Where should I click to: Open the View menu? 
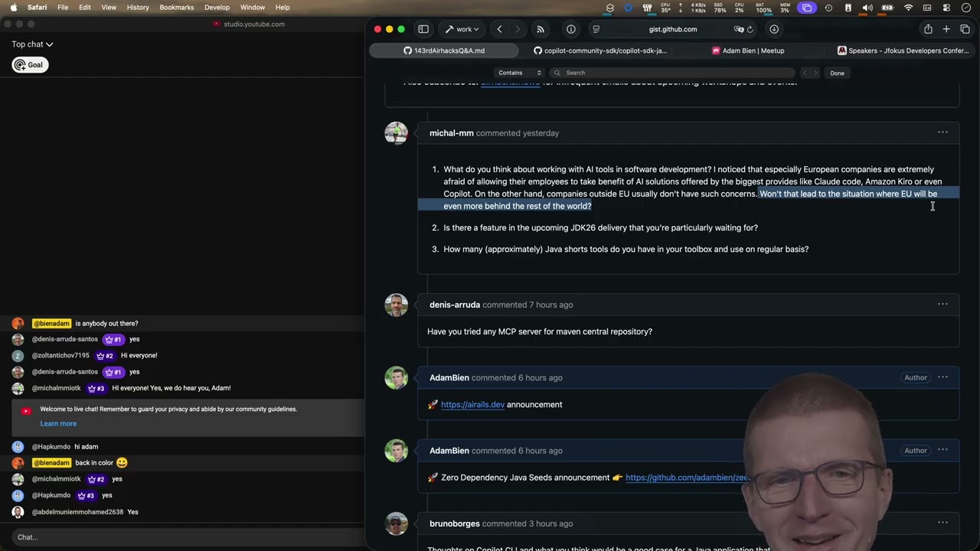109,7
